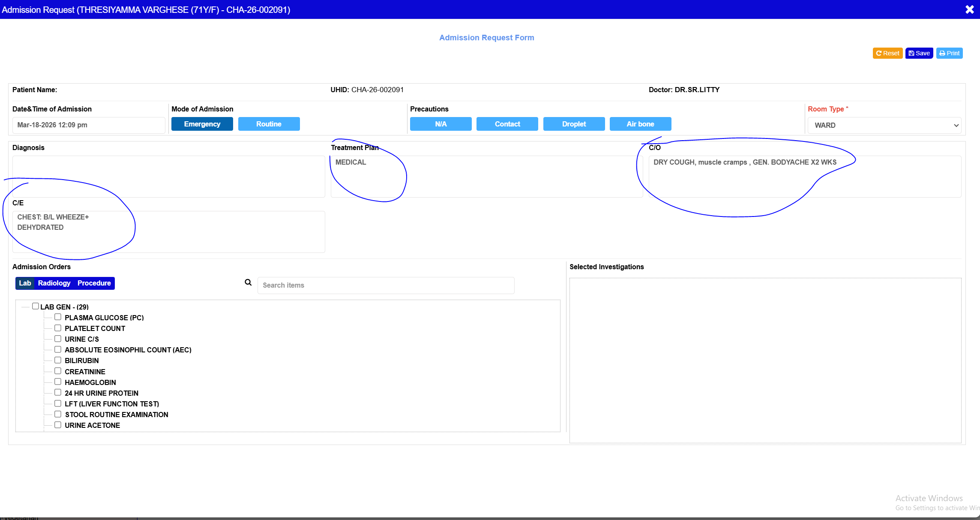This screenshot has height=520, width=980.
Task: Switch to the Radiology tab
Action: coord(54,283)
